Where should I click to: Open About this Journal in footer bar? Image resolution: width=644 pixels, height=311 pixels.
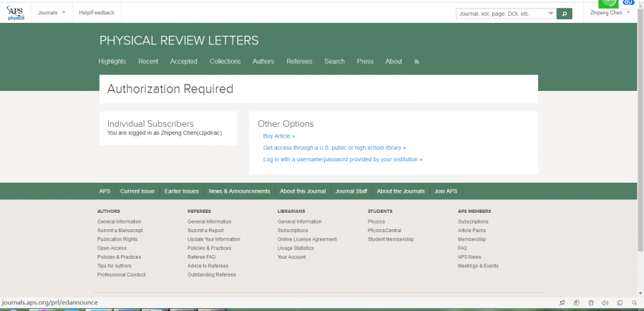click(303, 191)
